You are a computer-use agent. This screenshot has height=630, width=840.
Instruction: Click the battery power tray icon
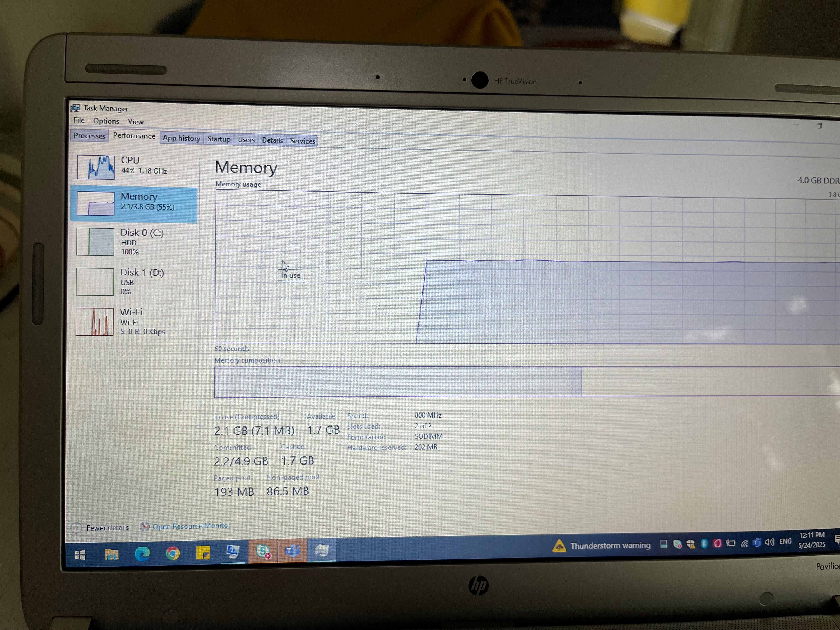(x=731, y=543)
